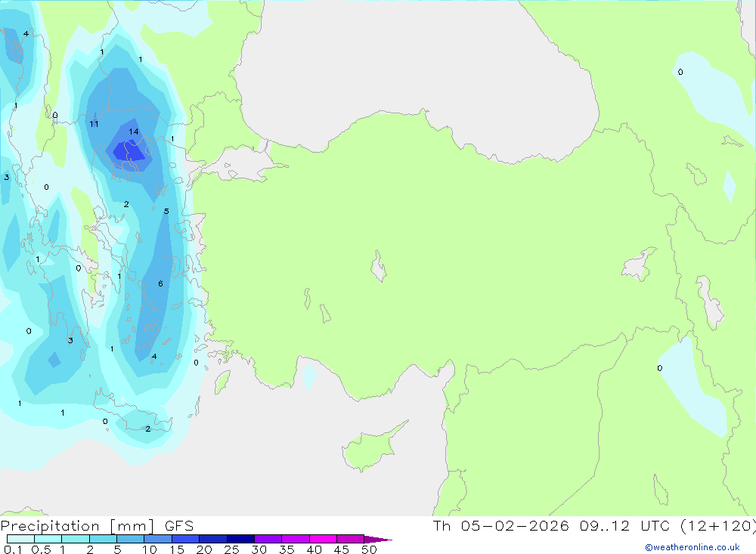Click the legend label '10'

[150, 549]
